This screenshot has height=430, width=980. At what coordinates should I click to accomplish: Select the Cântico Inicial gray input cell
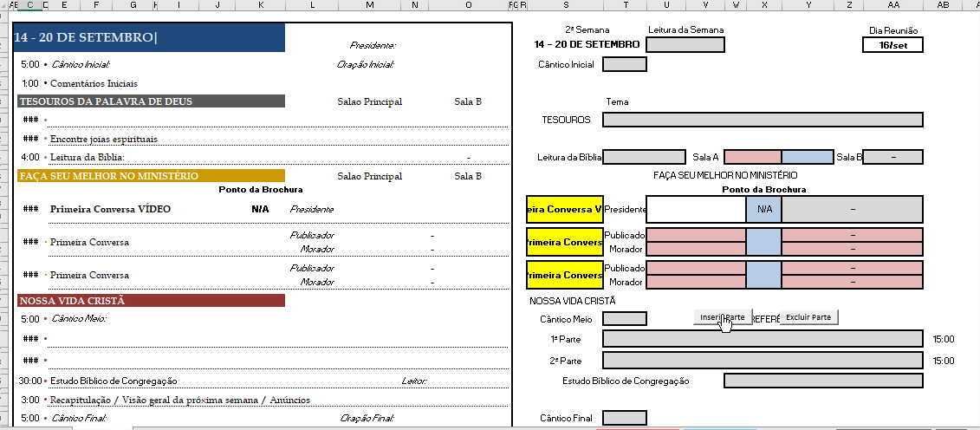pos(625,64)
